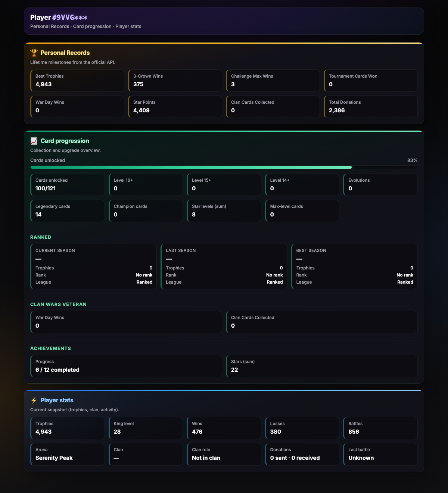Screen dimensions: 448x493
Task: Select the Challenge Max Wins record card
Action: coord(273,81)
